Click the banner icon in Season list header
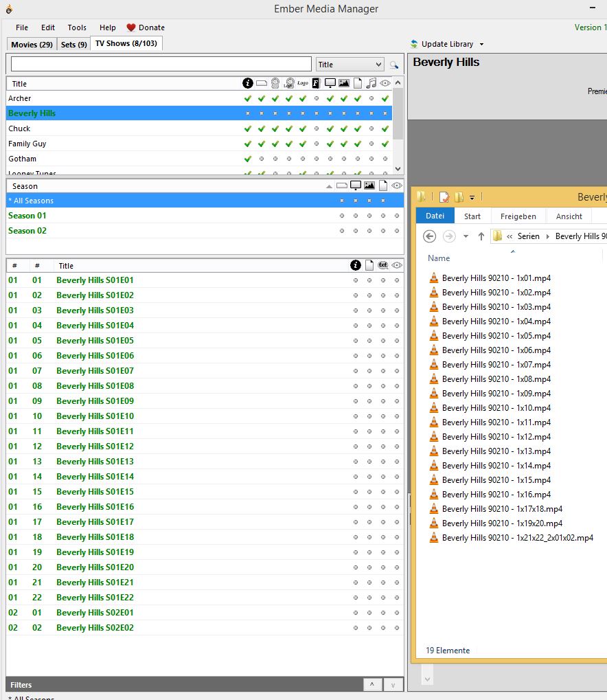The width and height of the screenshot is (607, 700). point(342,185)
